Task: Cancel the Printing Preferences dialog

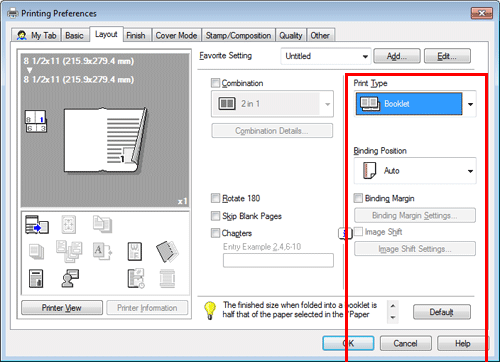Action: coord(405,343)
